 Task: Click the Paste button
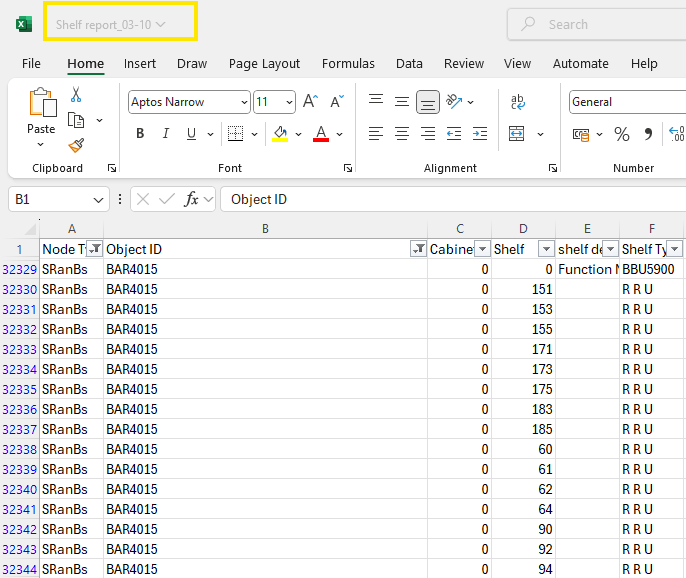point(41,110)
